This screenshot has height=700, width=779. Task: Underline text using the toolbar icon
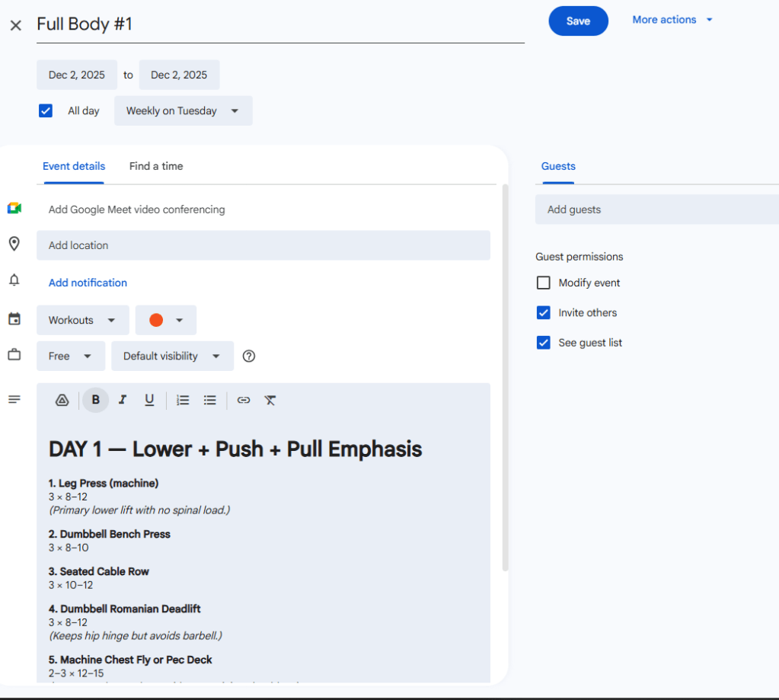[x=149, y=400]
